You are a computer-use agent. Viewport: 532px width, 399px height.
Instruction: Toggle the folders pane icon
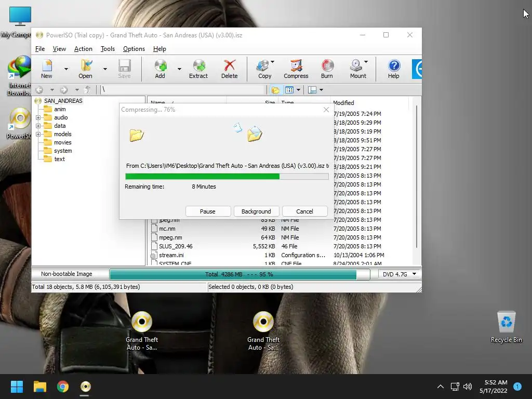click(x=275, y=90)
